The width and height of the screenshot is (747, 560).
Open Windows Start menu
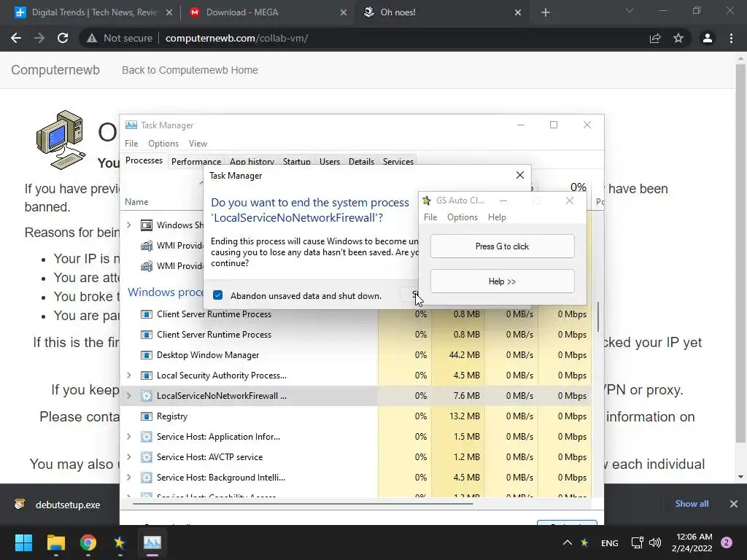[23, 542]
